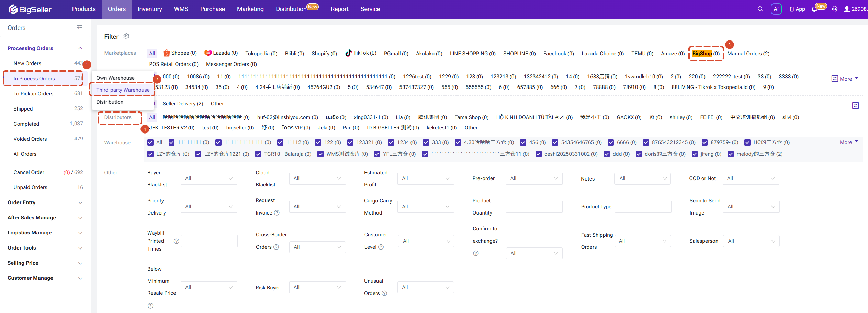This screenshot has width=868, height=313.
Task: Open the Marketing top menu
Action: coord(250,9)
